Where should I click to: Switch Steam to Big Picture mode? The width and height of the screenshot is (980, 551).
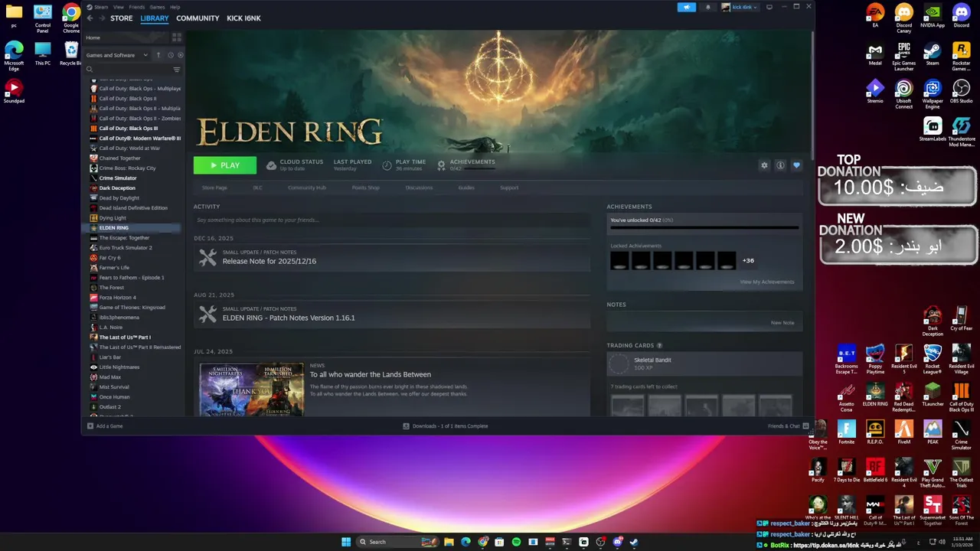coord(768,7)
